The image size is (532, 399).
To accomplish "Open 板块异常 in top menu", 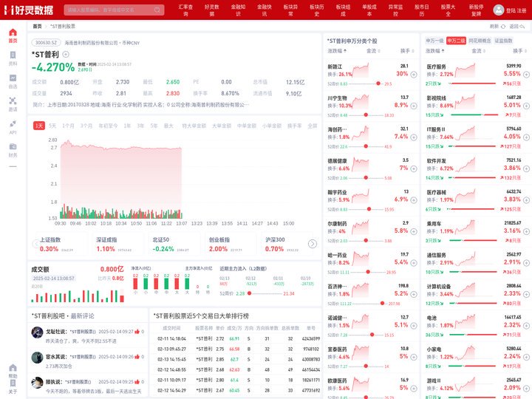I will tap(291, 10).
